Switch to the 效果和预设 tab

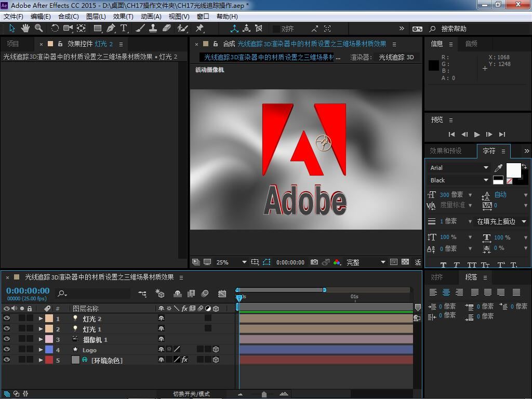point(445,151)
